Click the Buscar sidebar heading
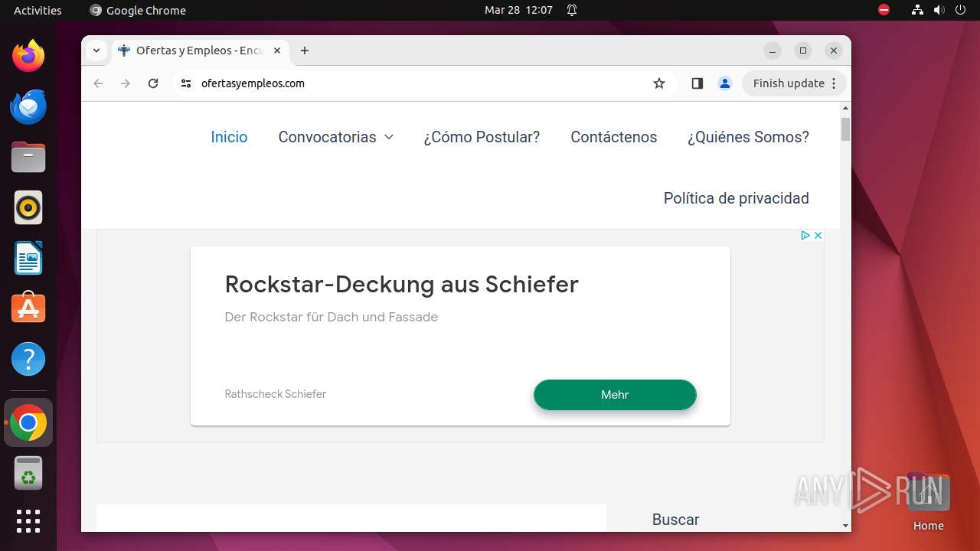This screenshot has height=551, width=980. (x=675, y=520)
